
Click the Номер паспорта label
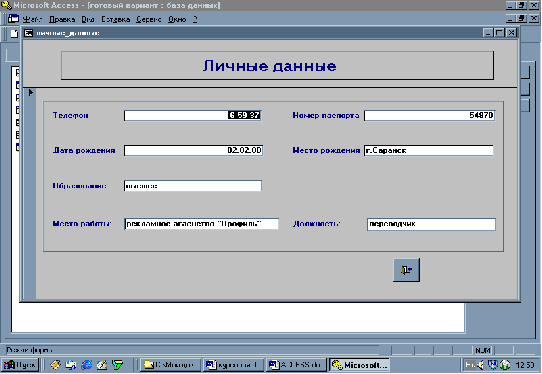point(326,115)
